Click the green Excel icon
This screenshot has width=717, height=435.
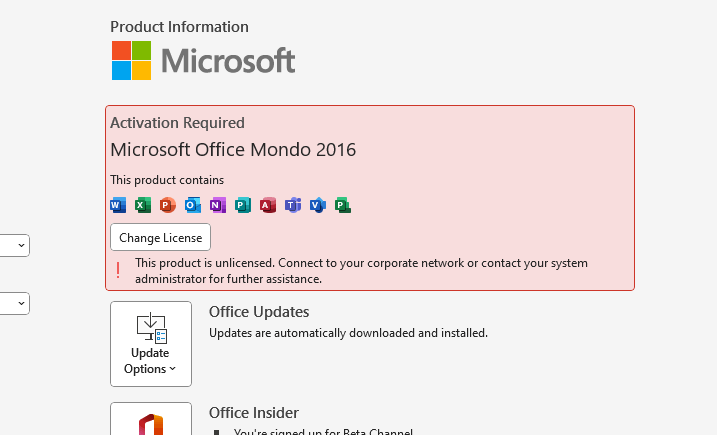142,205
